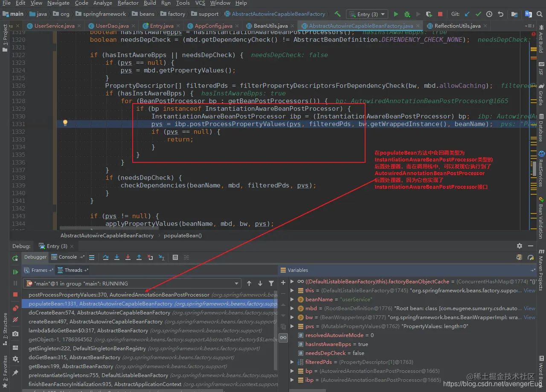Open Search Everywhere magnifier icon
Screen dimensions: 546x392
tap(540, 14)
